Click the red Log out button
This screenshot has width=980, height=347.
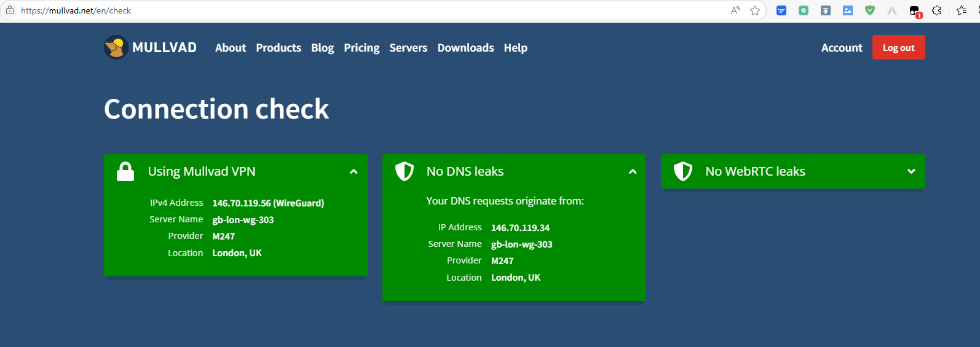click(898, 47)
